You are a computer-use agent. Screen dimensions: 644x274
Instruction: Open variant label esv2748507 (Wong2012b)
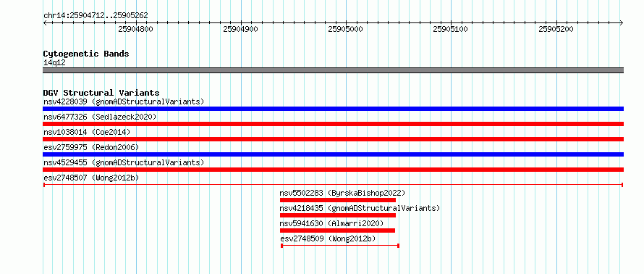click(91, 178)
